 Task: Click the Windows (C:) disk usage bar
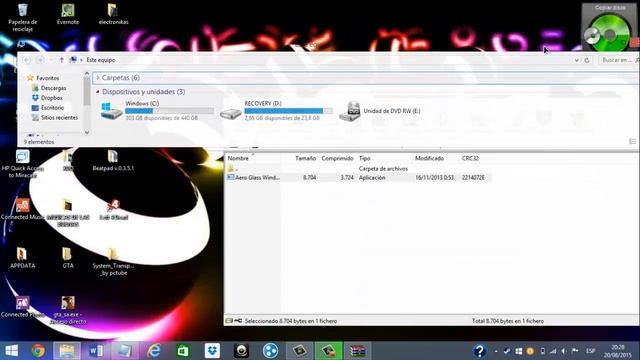[x=169, y=111]
